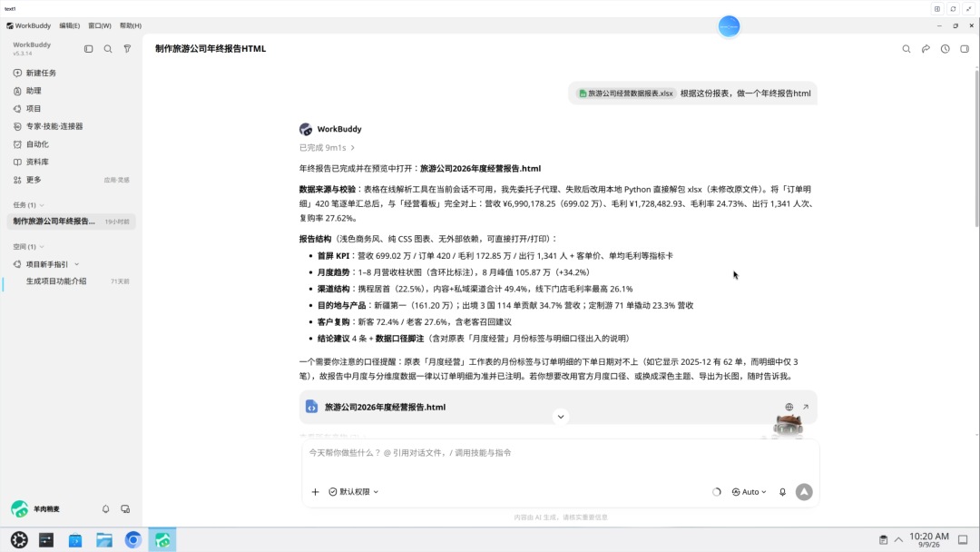Click WorkBuddy app icon in taskbar
Screen dimensions: 980x552
(x=162, y=540)
